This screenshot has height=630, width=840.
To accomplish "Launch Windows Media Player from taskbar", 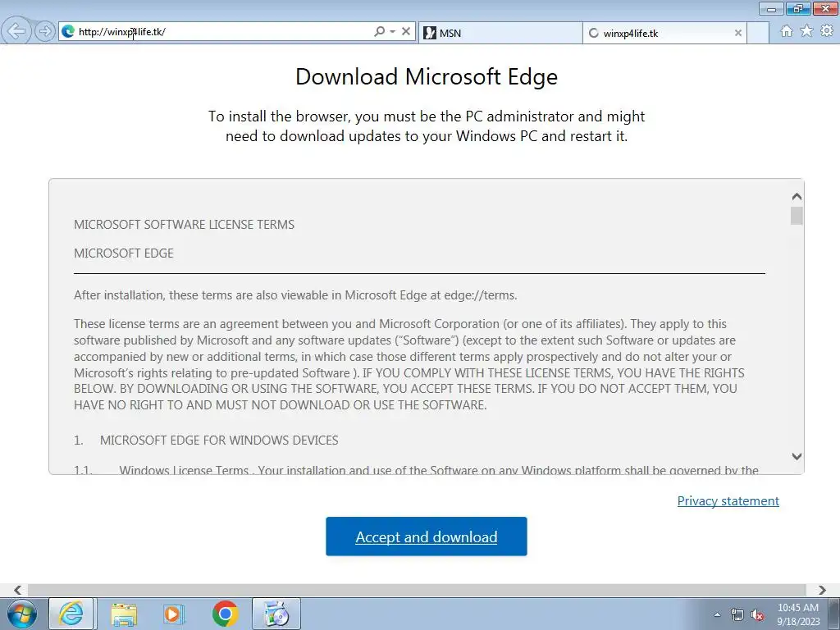I will coord(174,614).
